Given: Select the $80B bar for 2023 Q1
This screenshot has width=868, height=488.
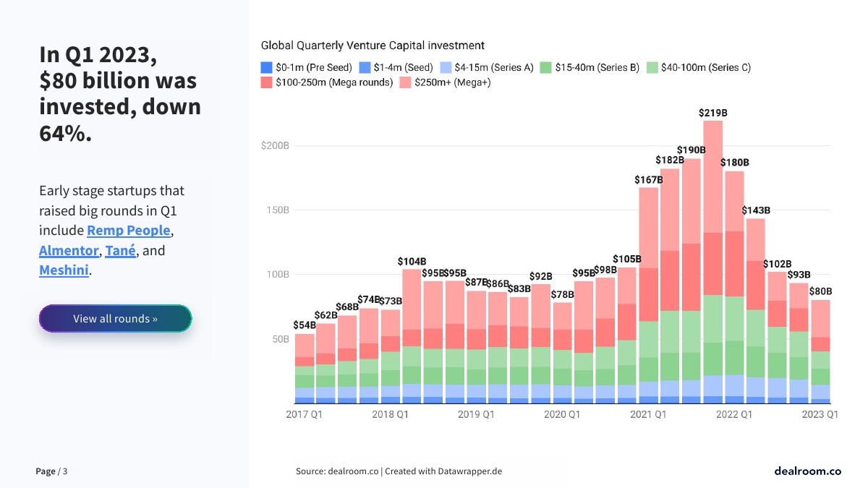Looking at the screenshot, I should coord(820,347).
